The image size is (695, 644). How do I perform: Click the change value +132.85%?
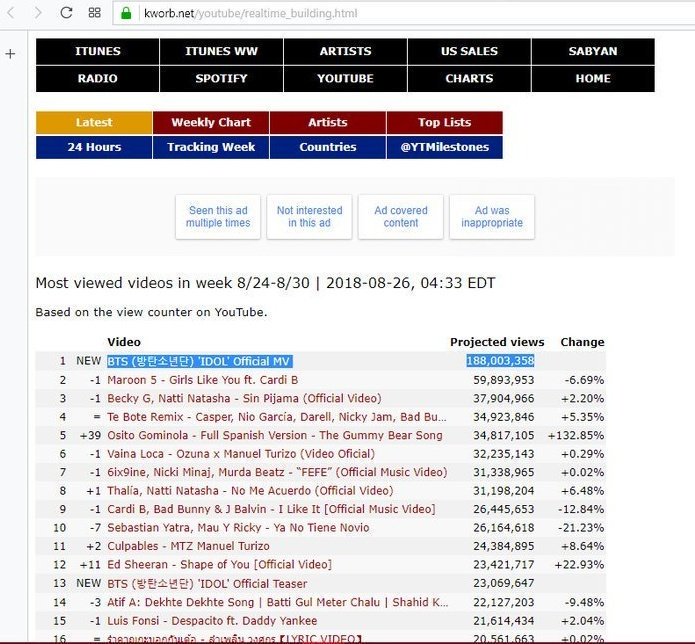coord(576,436)
